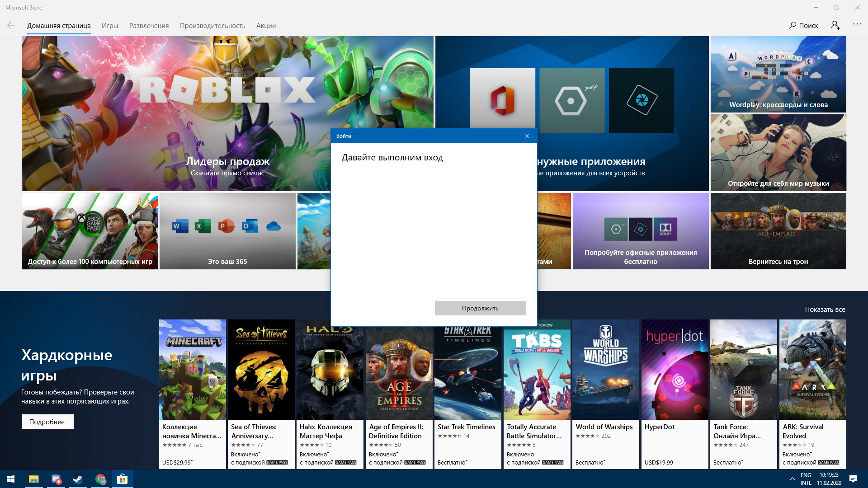Open the Minecraft collection game card
Viewport: 868px width, 488px height.
point(193,394)
